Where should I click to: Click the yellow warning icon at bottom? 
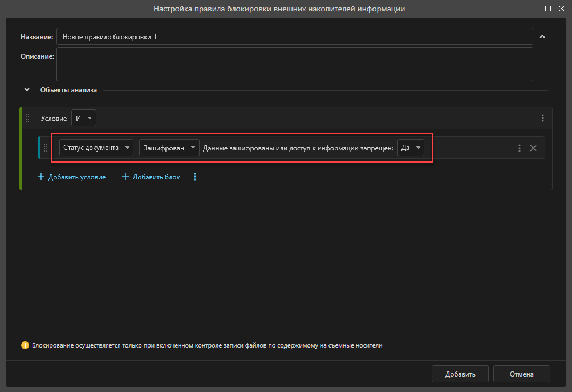point(25,345)
